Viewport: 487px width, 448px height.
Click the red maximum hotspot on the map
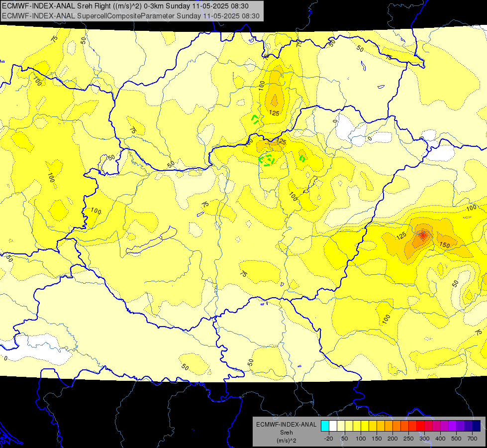pyautogui.click(x=423, y=235)
